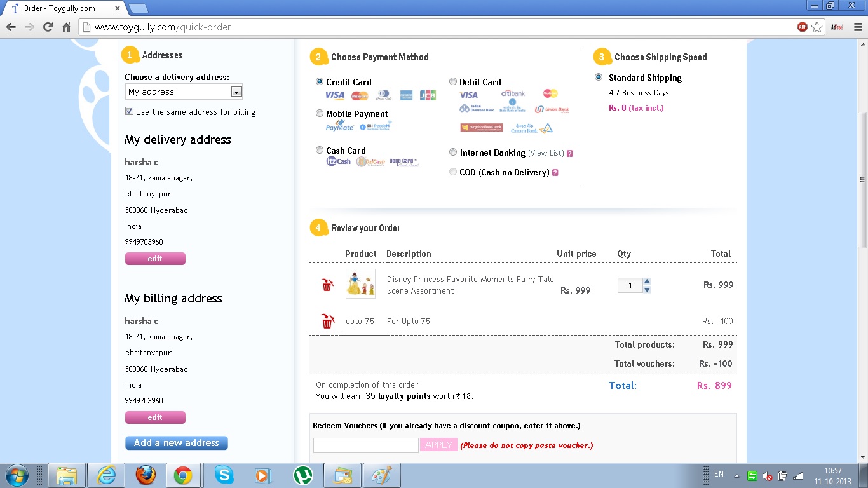868x488 pixels.
Task: Click the Redeem Vouchers code input field
Action: (x=365, y=445)
